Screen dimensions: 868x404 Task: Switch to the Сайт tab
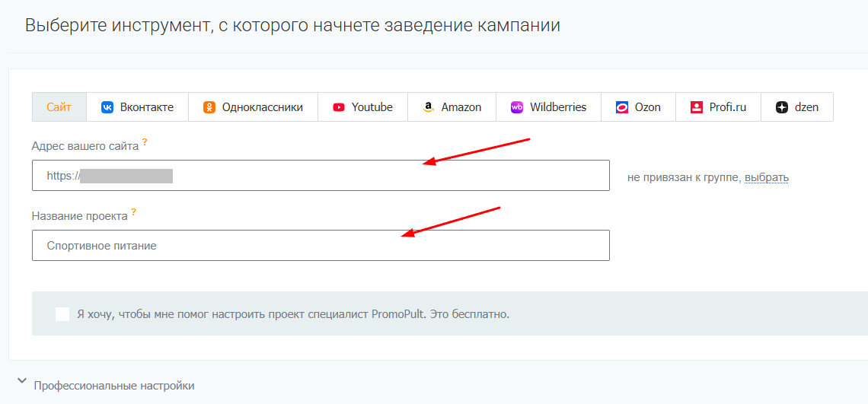coord(59,107)
